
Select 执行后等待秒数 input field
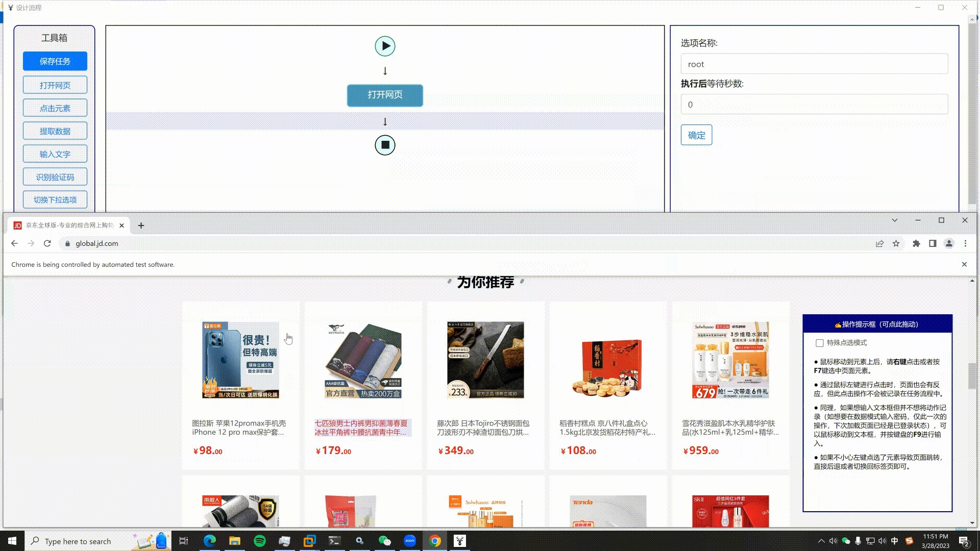815,104
